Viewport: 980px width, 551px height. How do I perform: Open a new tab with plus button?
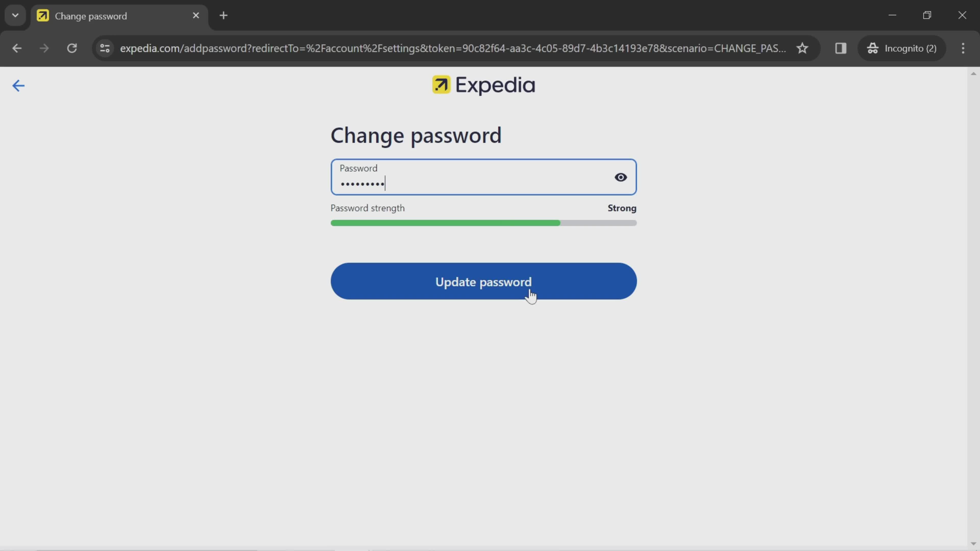click(224, 16)
